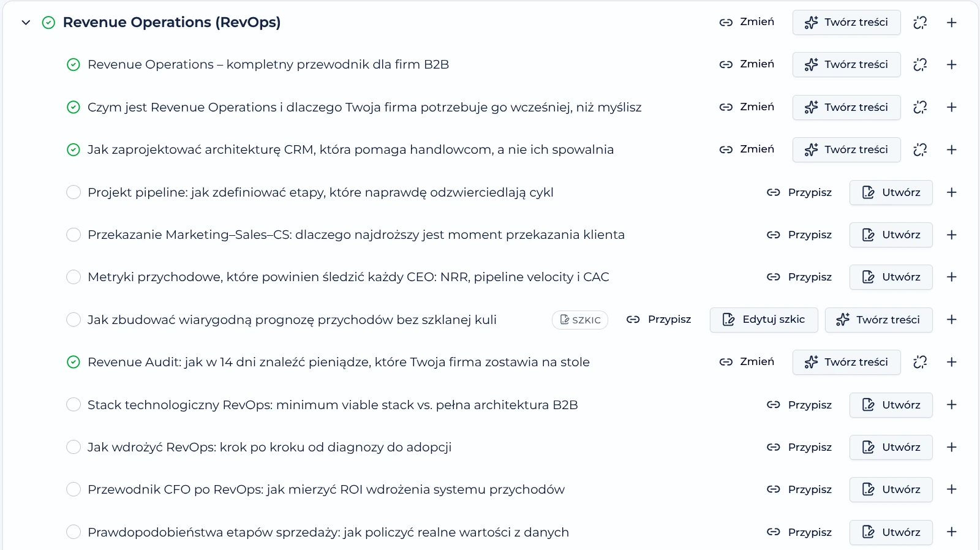Toggle status circle for 'Stack technologiczny RevOps' article
The image size is (980, 550).
click(x=73, y=405)
